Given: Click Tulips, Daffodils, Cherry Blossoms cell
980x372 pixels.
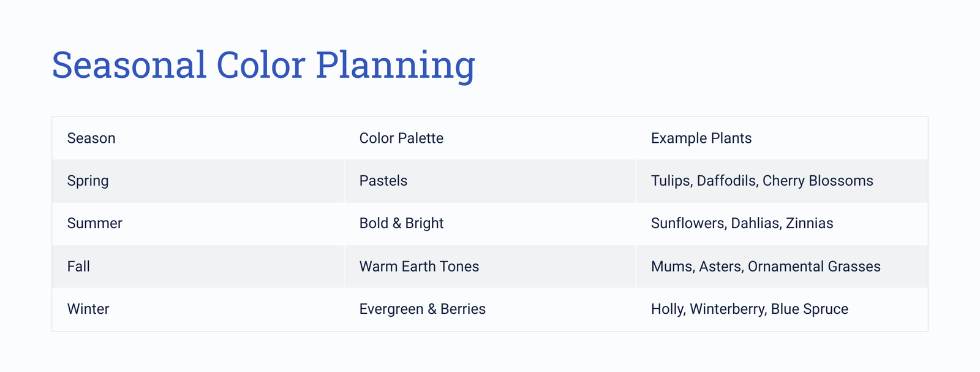Looking at the screenshot, I should point(782,181).
